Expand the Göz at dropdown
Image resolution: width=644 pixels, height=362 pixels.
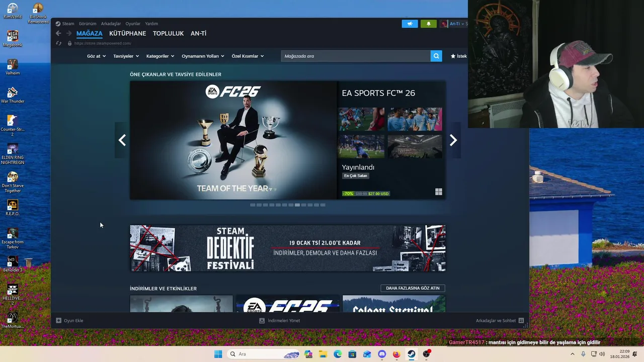96,56
